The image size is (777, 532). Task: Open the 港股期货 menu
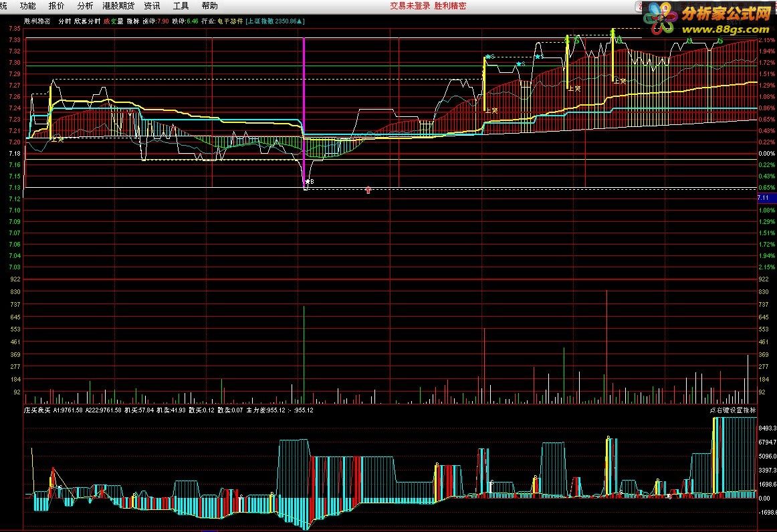(118, 6)
